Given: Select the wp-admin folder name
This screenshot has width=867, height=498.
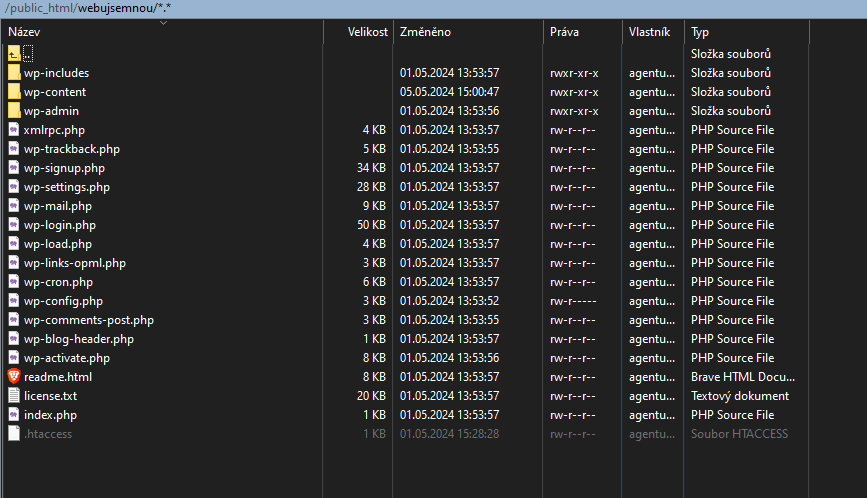Looking at the screenshot, I should (x=51, y=111).
